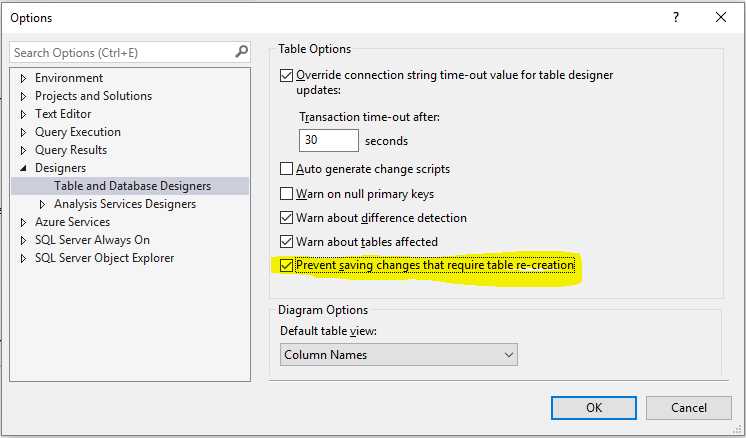
Task: Select SQL Server Object Explorer item
Action: coord(104,258)
